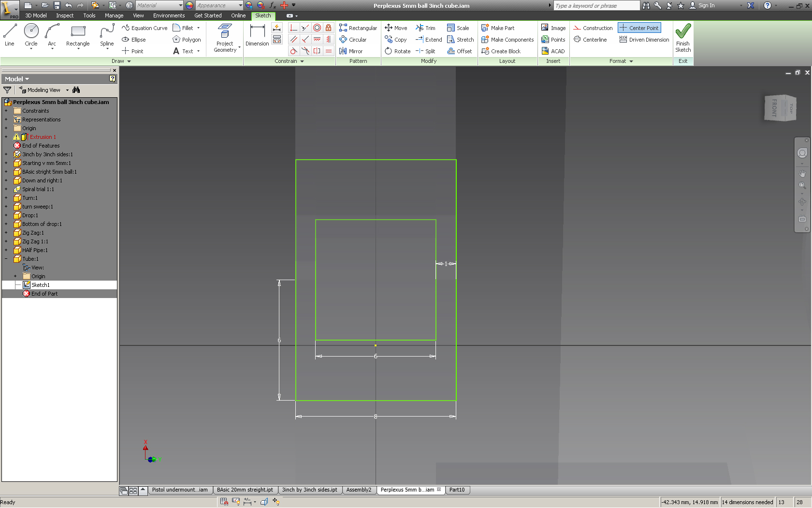Apply the Horizontal constraint icon
Screen dimensions: 812x508
point(317,40)
